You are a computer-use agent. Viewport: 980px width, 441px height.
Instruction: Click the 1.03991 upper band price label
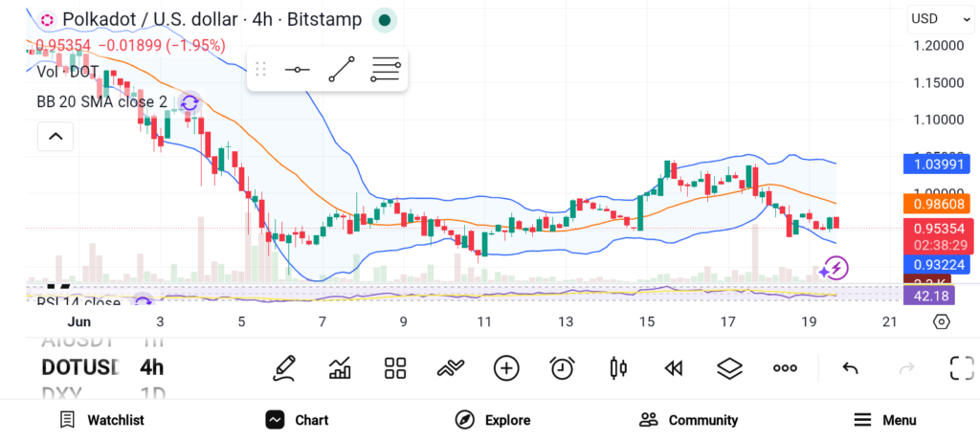pos(936,164)
